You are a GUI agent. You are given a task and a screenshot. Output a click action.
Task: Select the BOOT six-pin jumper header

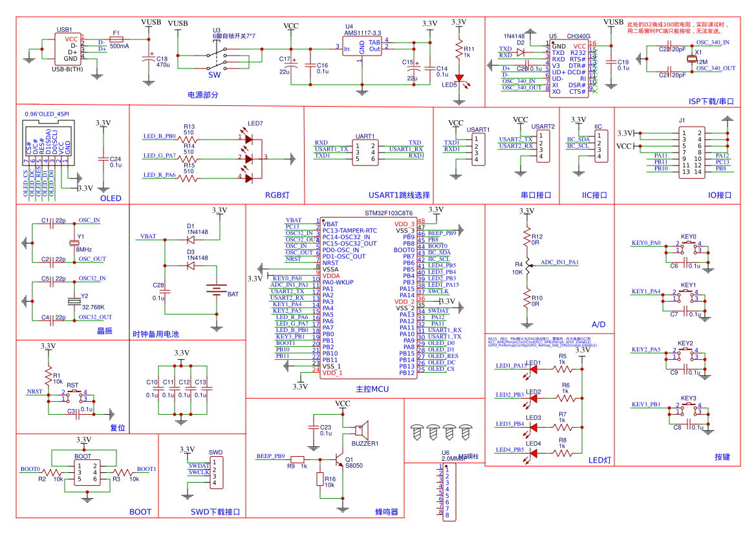[x=87, y=472]
